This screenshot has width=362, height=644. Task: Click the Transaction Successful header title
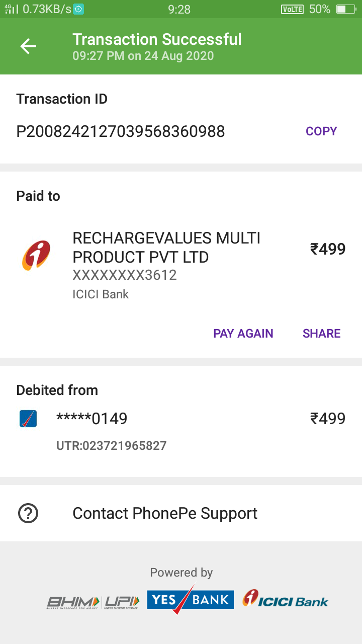157,39
